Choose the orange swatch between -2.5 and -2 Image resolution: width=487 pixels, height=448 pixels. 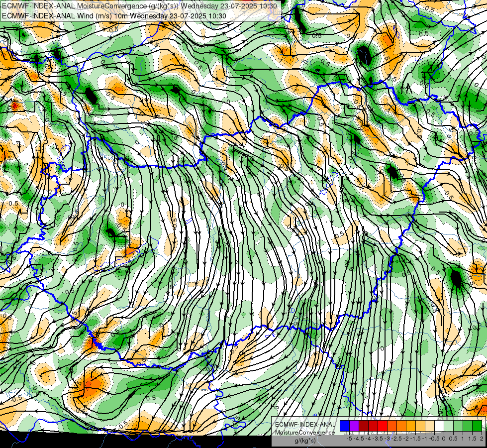[401, 426]
